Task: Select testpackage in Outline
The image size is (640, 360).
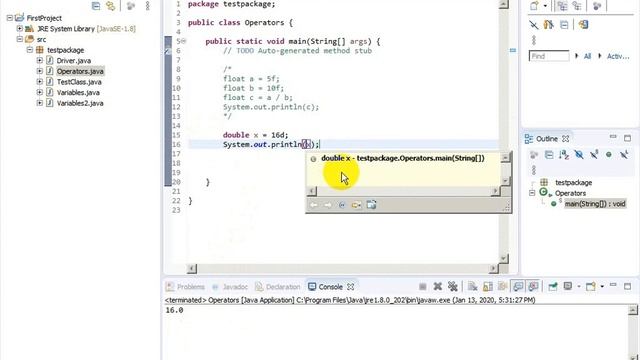Action: pos(573,182)
